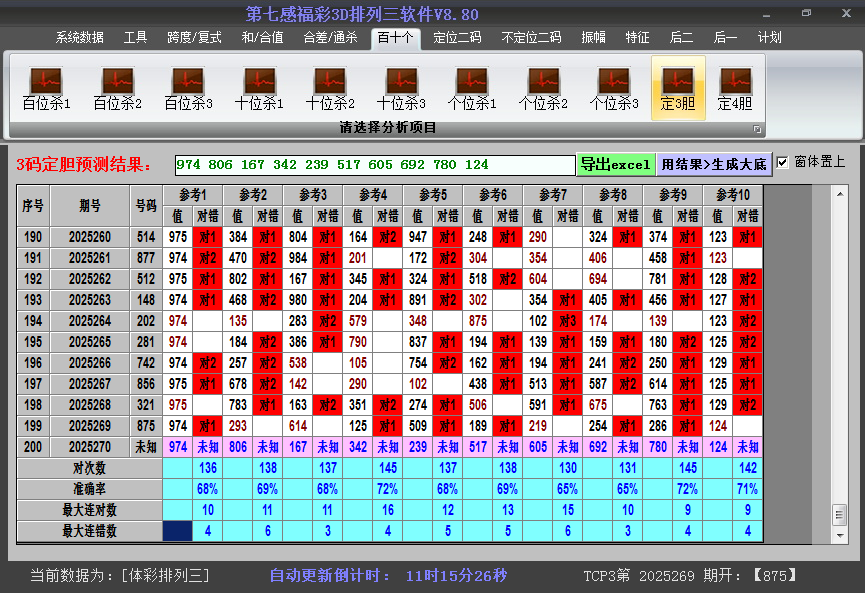
Task: Select the 百位杀2 analysis icon
Action: [x=117, y=88]
